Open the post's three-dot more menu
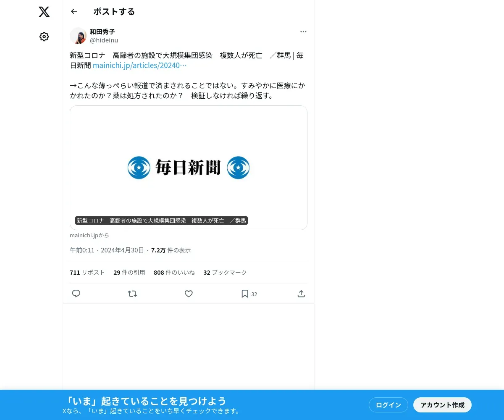 [x=303, y=31]
